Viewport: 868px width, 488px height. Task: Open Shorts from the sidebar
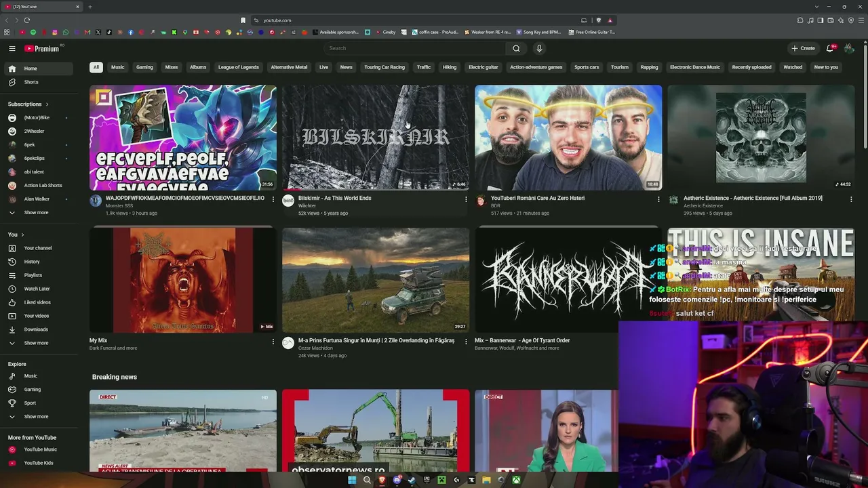38,82
